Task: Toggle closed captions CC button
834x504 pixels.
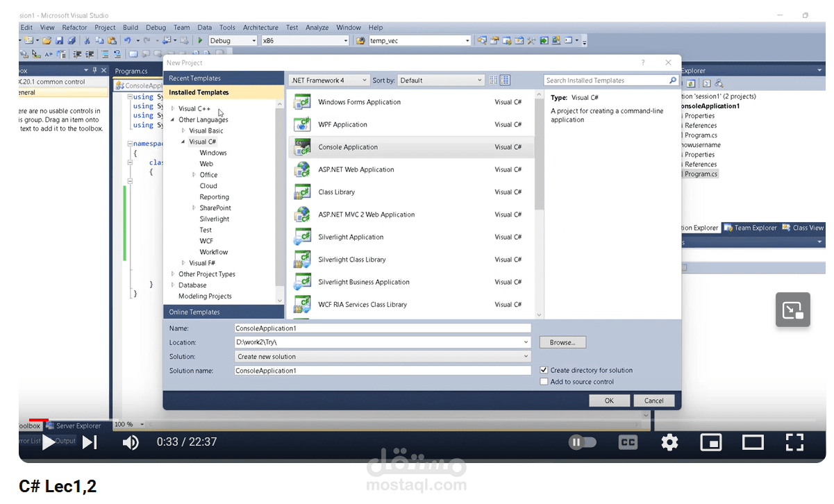Action: 628,442
